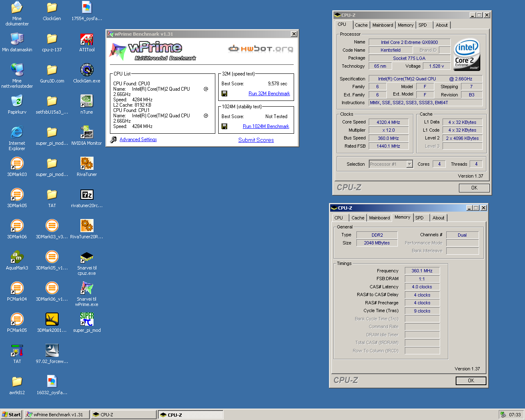The width and height of the screenshot is (525, 420).
Task: Click the Core Speed value 4320.4 MHz
Action: coord(388,122)
